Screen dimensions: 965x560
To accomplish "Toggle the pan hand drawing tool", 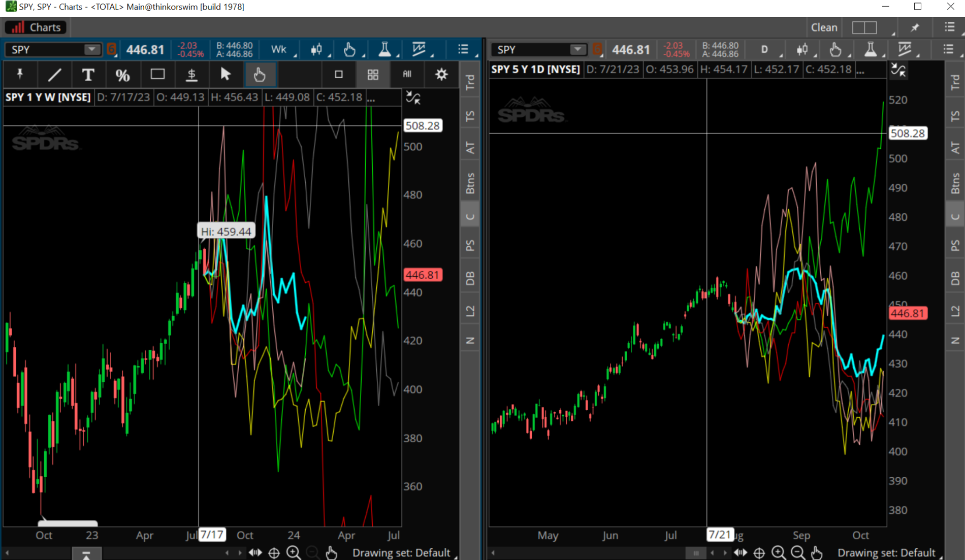I will pos(260,75).
